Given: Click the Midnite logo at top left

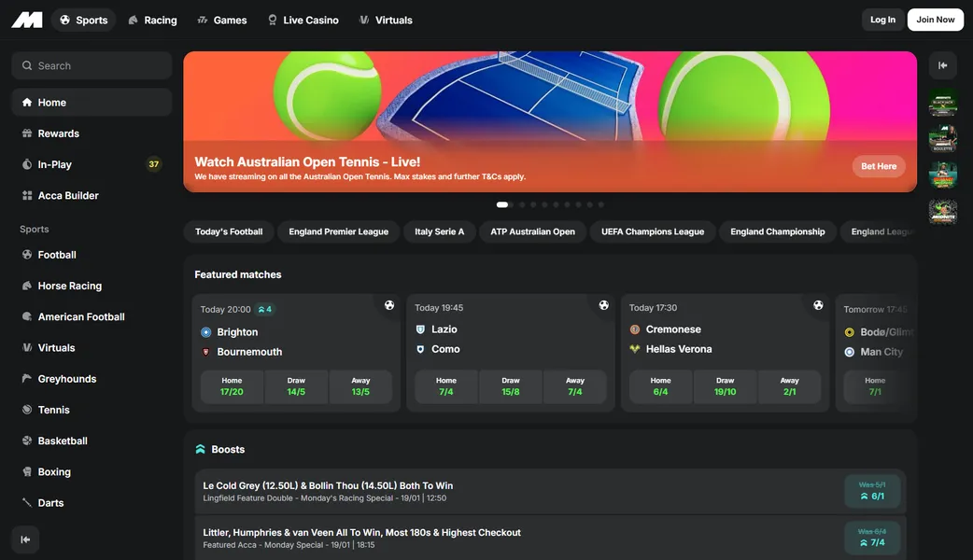Looking at the screenshot, I should [x=26, y=19].
